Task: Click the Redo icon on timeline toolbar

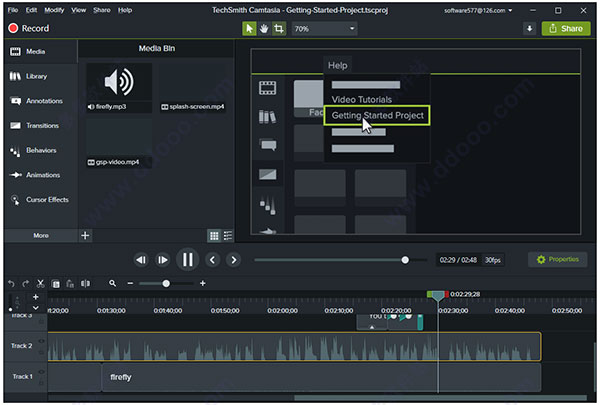Action: [26, 284]
